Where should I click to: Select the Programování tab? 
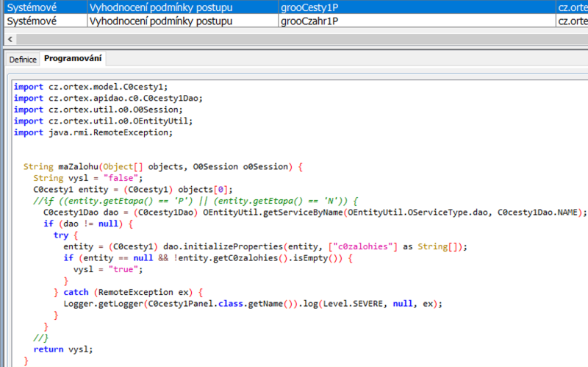[73, 58]
